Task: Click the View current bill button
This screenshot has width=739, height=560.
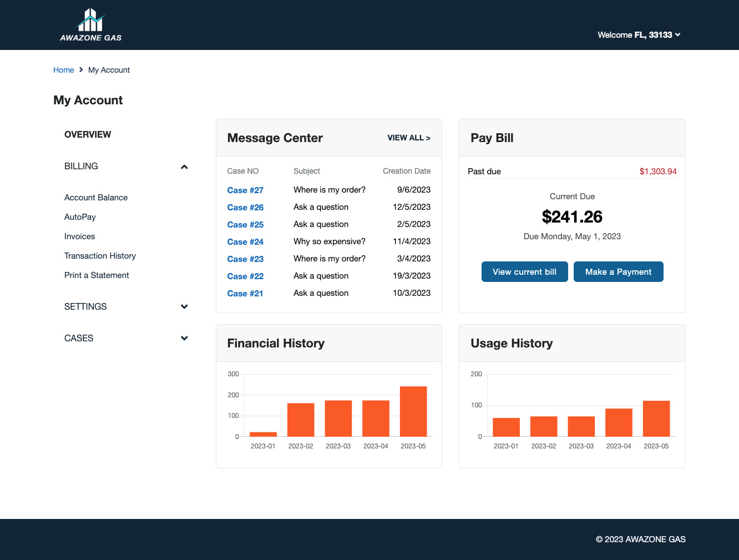Action: pos(524,272)
